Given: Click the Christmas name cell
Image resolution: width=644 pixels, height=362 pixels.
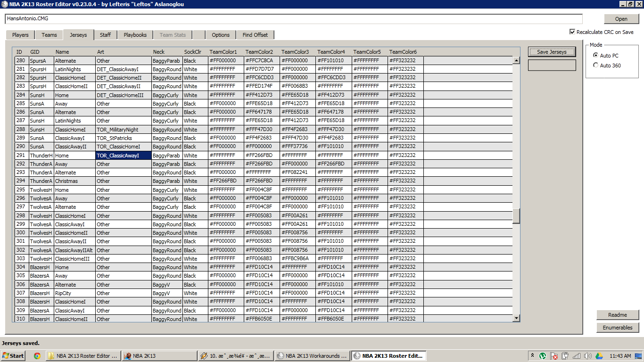Looking at the screenshot, I should tap(75, 181).
